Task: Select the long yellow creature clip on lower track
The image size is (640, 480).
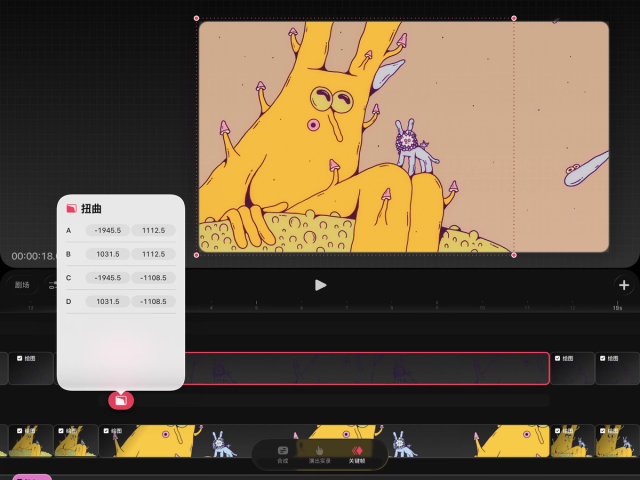Action: click(x=324, y=441)
